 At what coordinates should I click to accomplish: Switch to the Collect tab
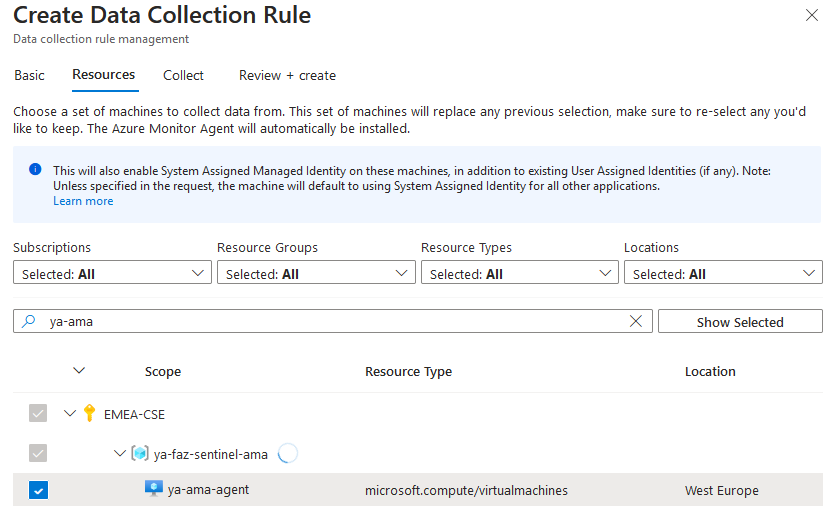[183, 75]
